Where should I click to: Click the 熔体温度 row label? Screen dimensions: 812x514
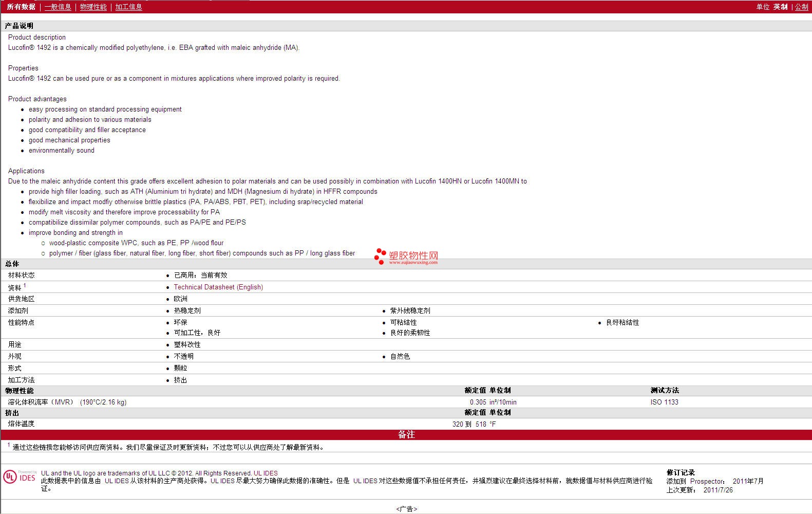pyautogui.click(x=22, y=424)
